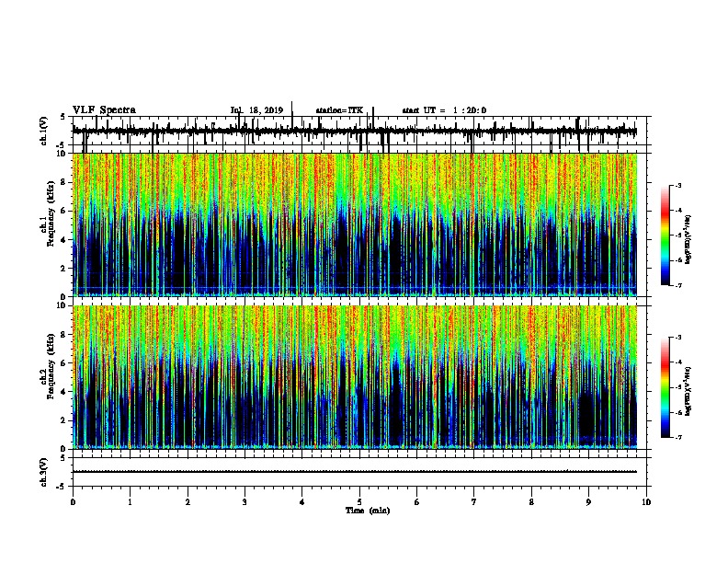Click the ch.2 spectrogram panel

(x=355, y=377)
